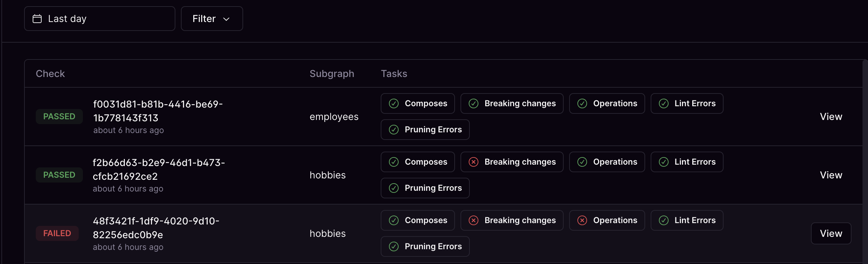Viewport: 868px width, 264px height.
Task: Click the Pruning Errors success icon on the f2b66d63 check
Action: [x=393, y=188]
